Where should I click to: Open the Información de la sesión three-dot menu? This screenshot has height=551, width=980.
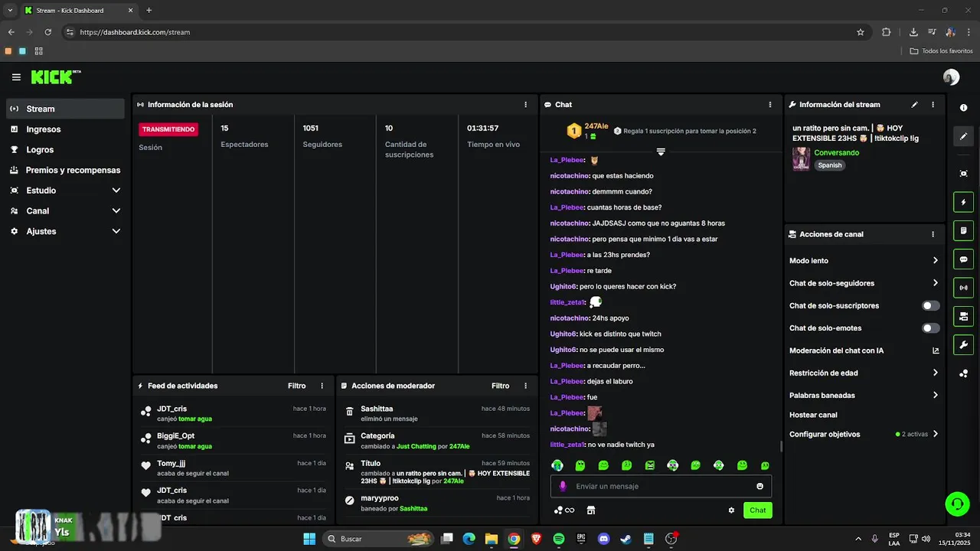pos(525,105)
